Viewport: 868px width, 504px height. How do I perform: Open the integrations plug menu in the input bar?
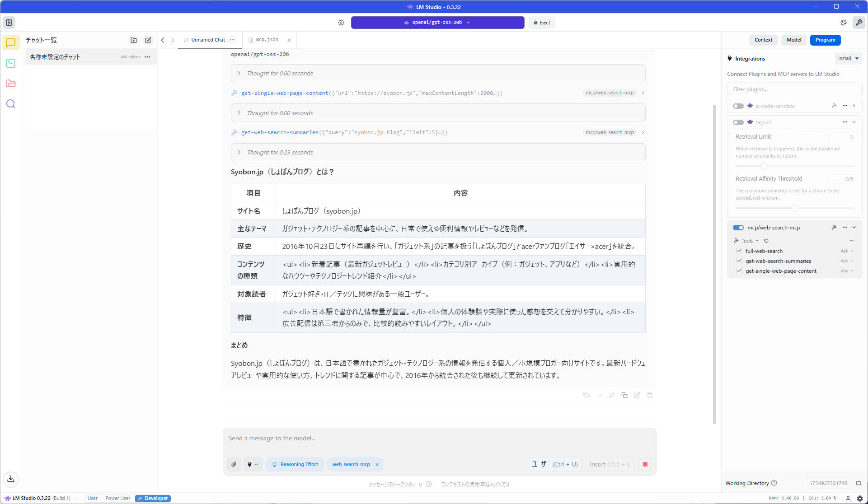(253, 464)
